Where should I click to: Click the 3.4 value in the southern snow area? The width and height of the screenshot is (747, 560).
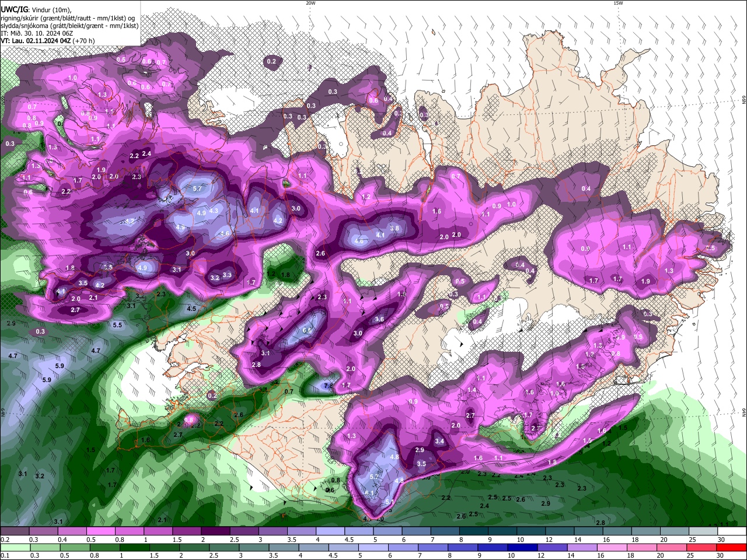[x=439, y=442]
